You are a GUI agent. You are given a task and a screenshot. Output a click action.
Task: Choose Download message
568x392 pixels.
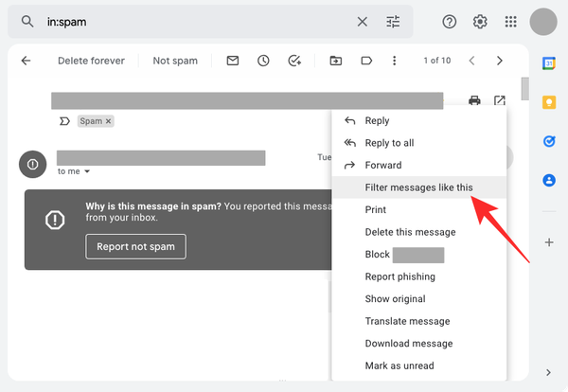(x=418, y=344)
